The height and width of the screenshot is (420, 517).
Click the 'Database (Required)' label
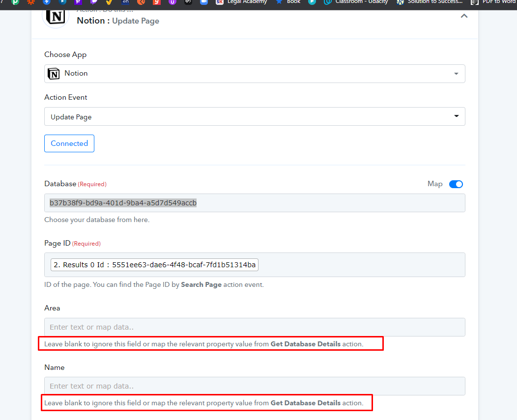point(75,184)
